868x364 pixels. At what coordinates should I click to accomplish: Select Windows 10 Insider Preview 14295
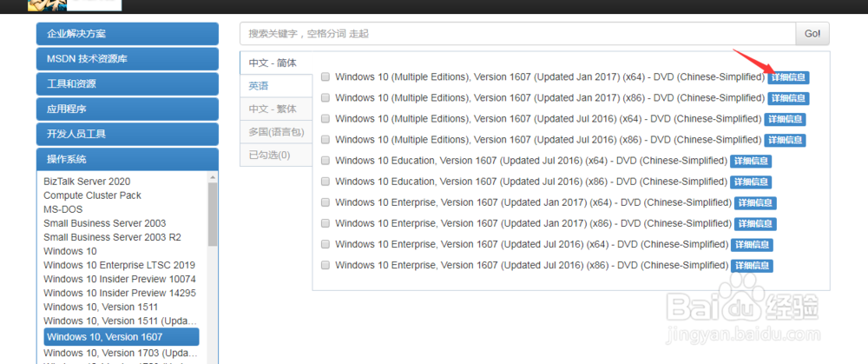pos(120,293)
